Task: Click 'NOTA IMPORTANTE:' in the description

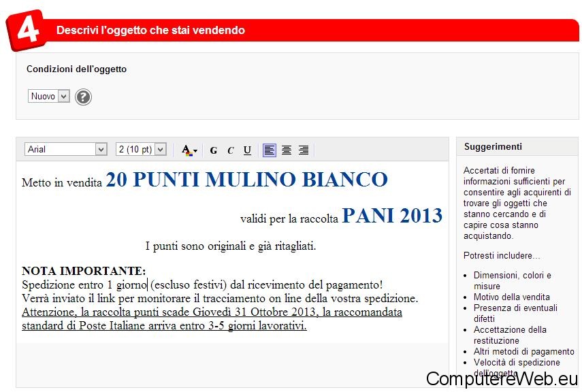Action: click(84, 271)
